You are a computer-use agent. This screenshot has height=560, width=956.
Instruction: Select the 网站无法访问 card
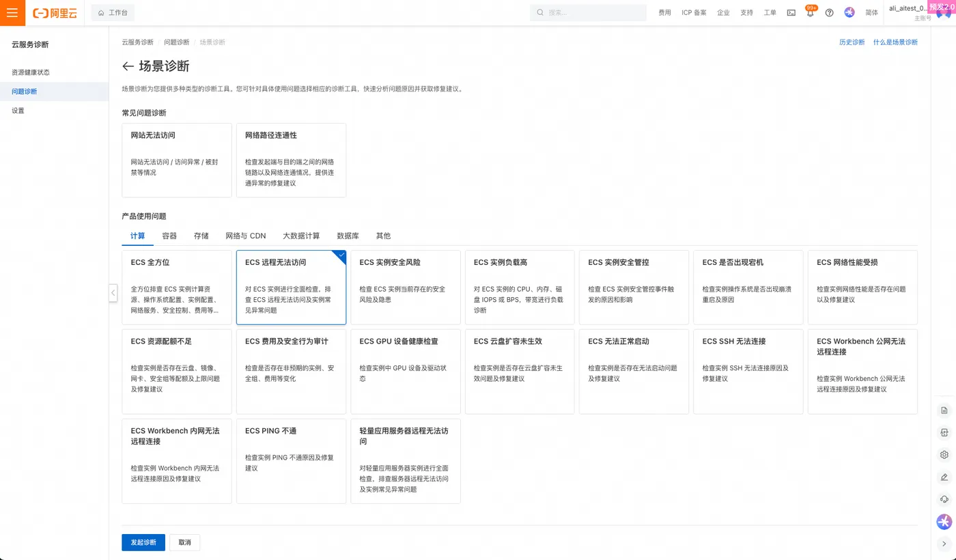coord(177,160)
